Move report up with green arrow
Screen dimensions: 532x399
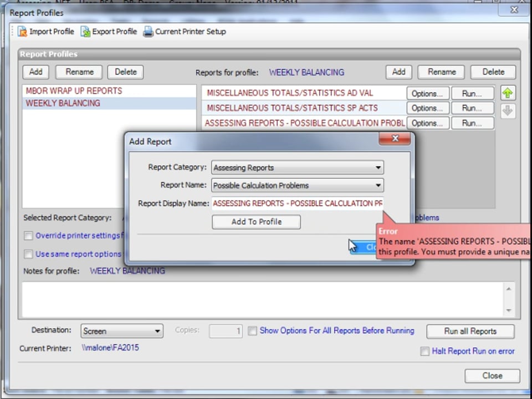pos(508,93)
